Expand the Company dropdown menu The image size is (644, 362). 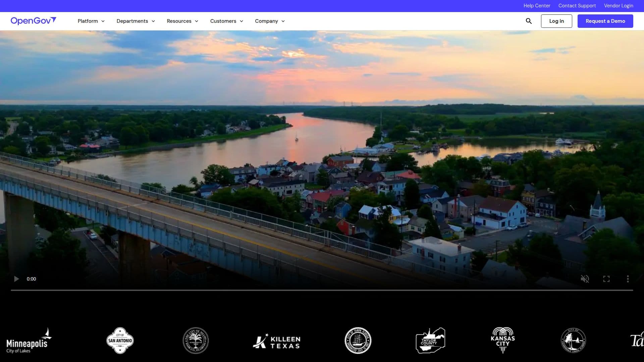point(270,21)
